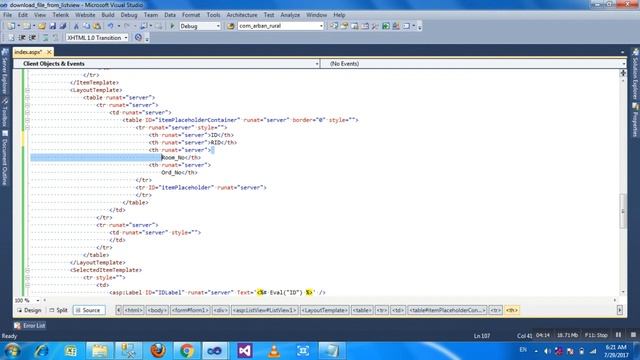Click the volume speaker tray icon

(547, 351)
